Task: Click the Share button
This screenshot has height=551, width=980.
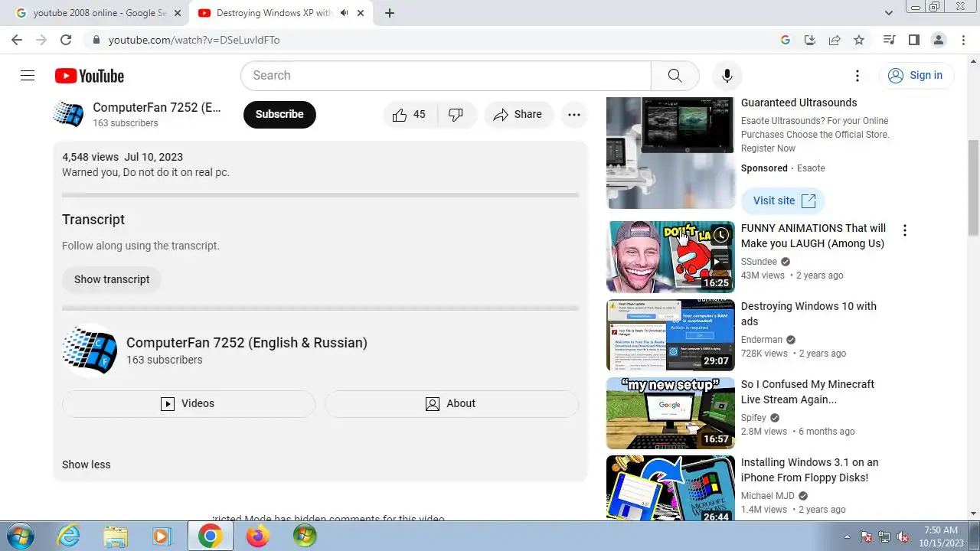Action: click(518, 115)
